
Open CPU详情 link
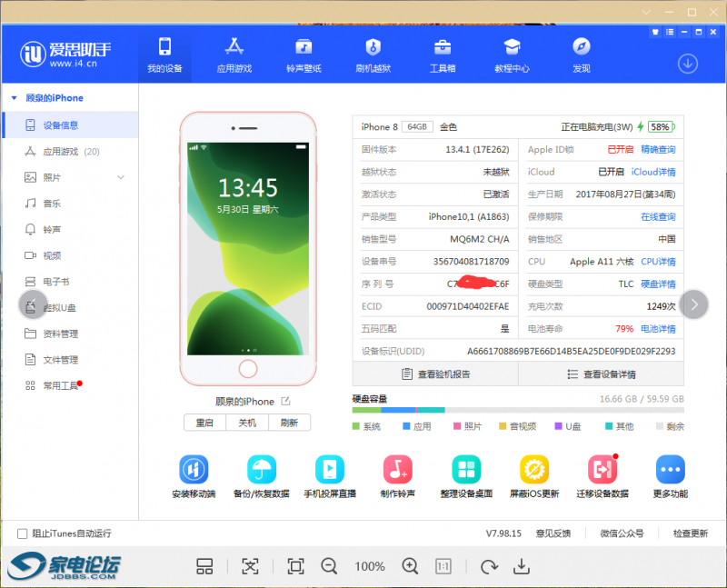(658, 262)
